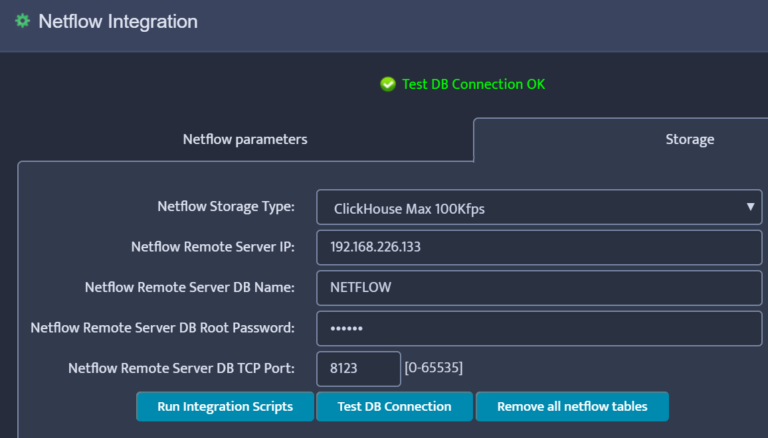768x438 pixels.
Task: Click the DB Name field containing NETFLOW
Action: 539,287
